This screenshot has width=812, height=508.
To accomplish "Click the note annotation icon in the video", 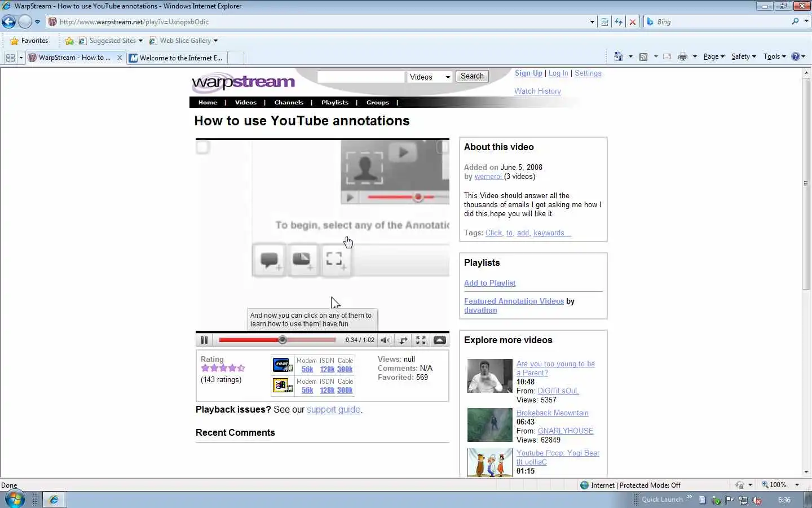I will (x=302, y=260).
